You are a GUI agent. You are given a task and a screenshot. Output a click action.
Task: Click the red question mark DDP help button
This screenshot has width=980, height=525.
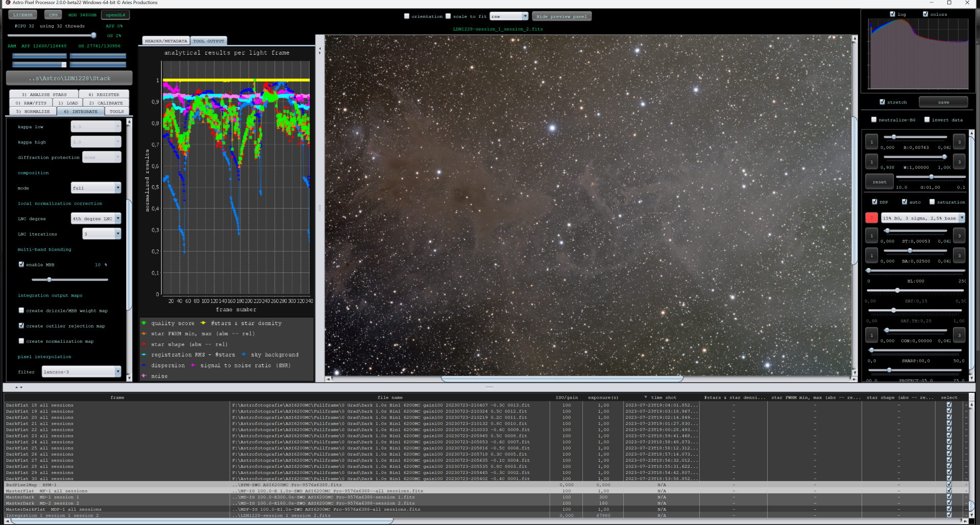(x=871, y=218)
